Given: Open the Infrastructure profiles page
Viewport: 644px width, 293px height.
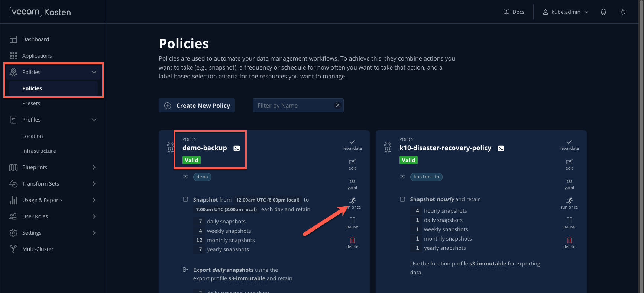Looking at the screenshot, I should coord(39,151).
